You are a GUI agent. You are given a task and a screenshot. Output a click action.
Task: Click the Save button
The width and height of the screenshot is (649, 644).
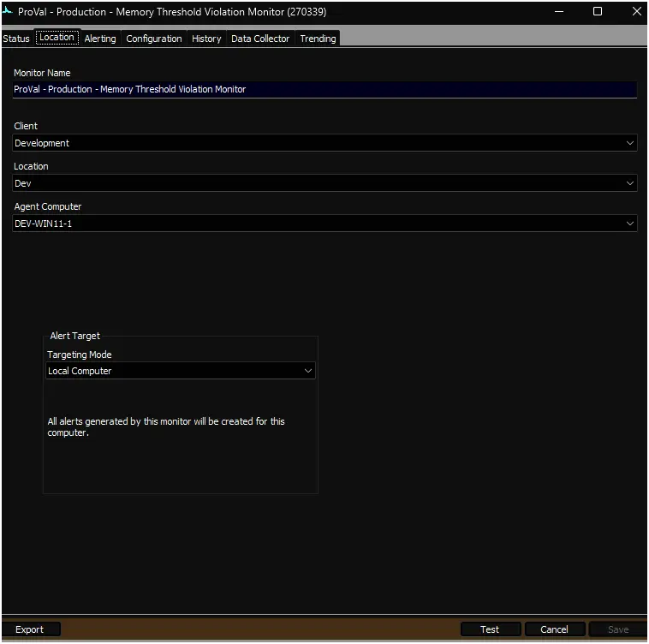[x=618, y=629]
